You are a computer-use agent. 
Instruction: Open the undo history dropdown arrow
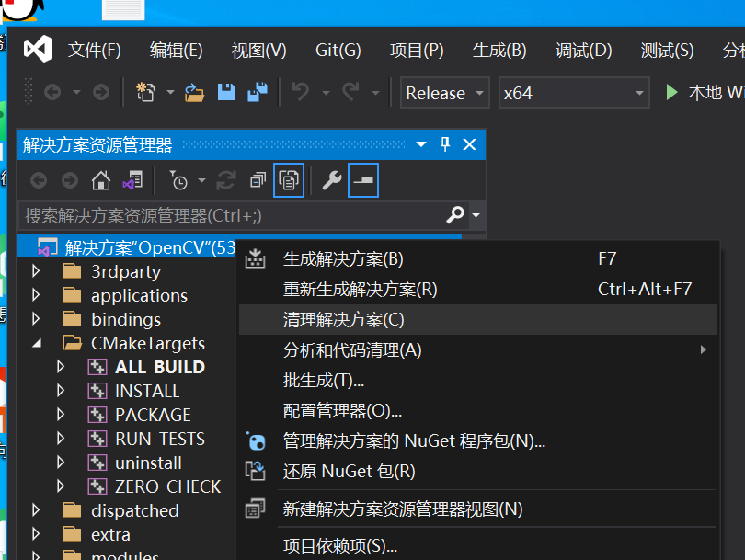(326, 93)
